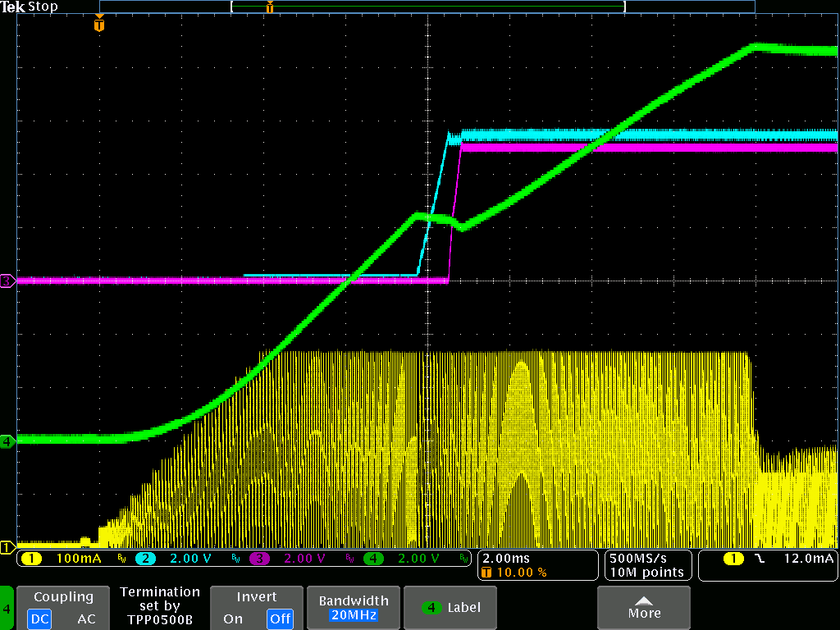Screen dimensions: 840x630
Task: Open the channel 4 Label menu
Action: [452, 608]
